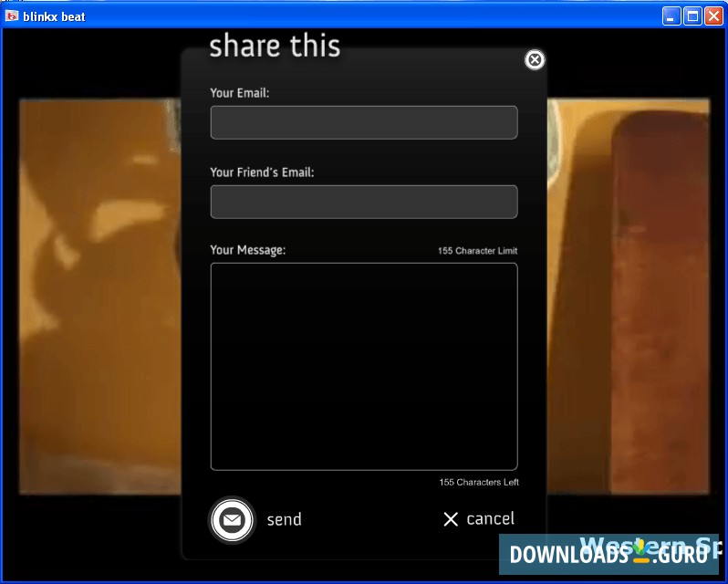Minimize the blinkx beat window
The height and width of the screenshot is (584, 728).
(671, 16)
